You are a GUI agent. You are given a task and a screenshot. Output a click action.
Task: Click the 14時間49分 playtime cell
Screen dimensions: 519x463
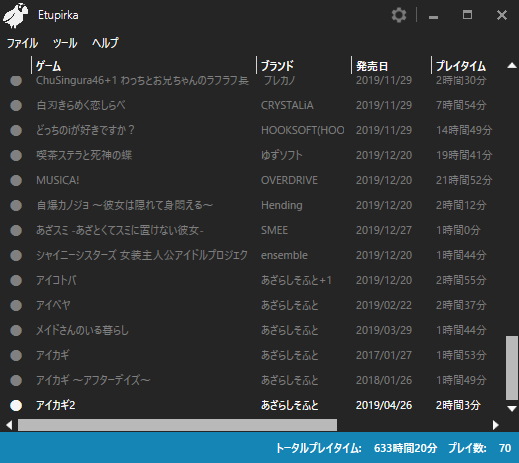click(x=464, y=130)
